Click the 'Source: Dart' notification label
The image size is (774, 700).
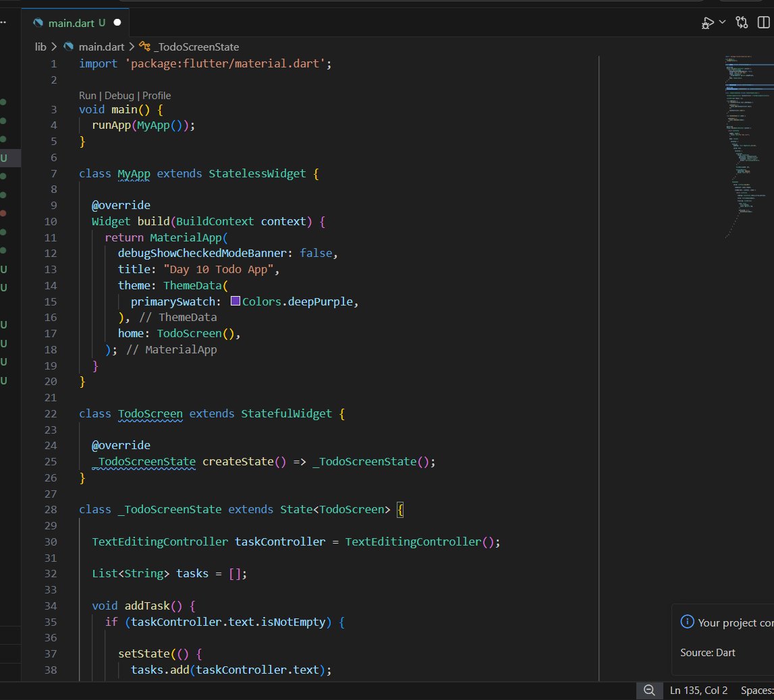point(707,653)
